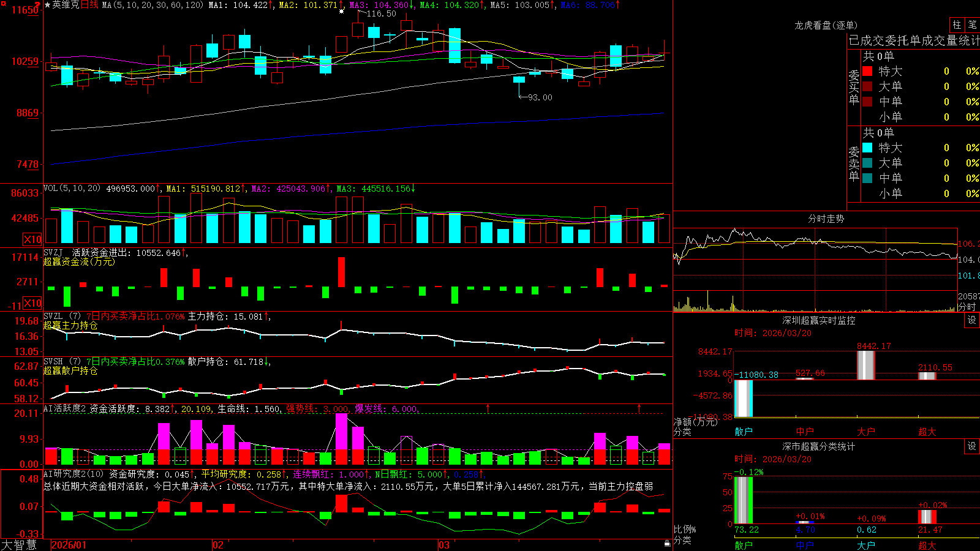980x551 pixels.
Task: Click the 超赢主力持仓 label
Action: tap(70, 325)
